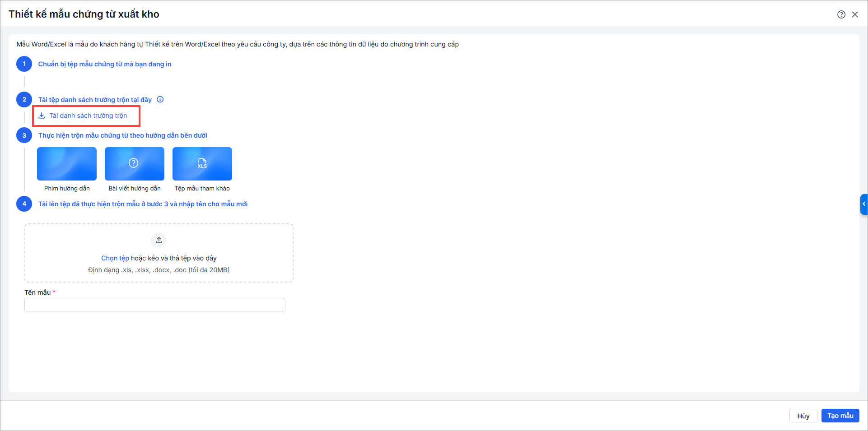Select step 2 heading Tải tệp danh sách trường trộn
Screen dimensions: 868x431
(x=95, y=100)
